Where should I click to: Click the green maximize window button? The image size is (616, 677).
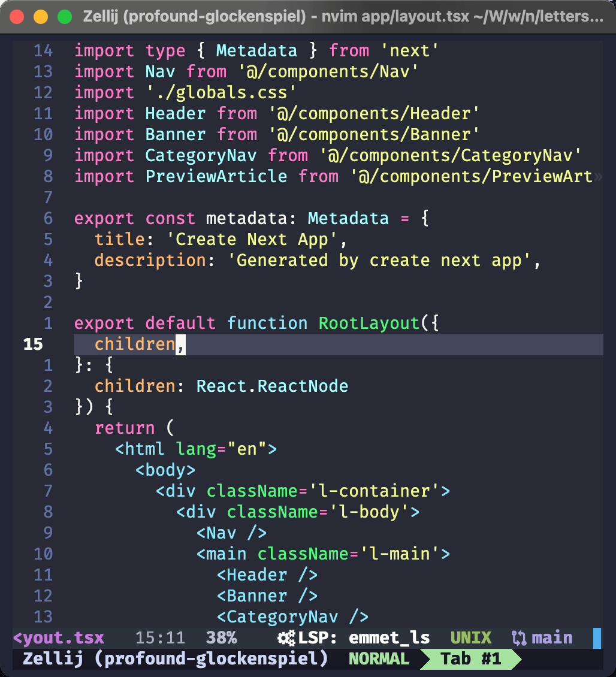point(65,17)
